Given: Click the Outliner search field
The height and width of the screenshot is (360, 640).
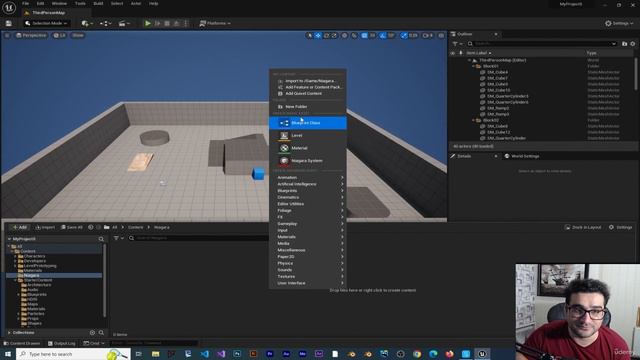Looking at the screenshot, I should point(542,44).
